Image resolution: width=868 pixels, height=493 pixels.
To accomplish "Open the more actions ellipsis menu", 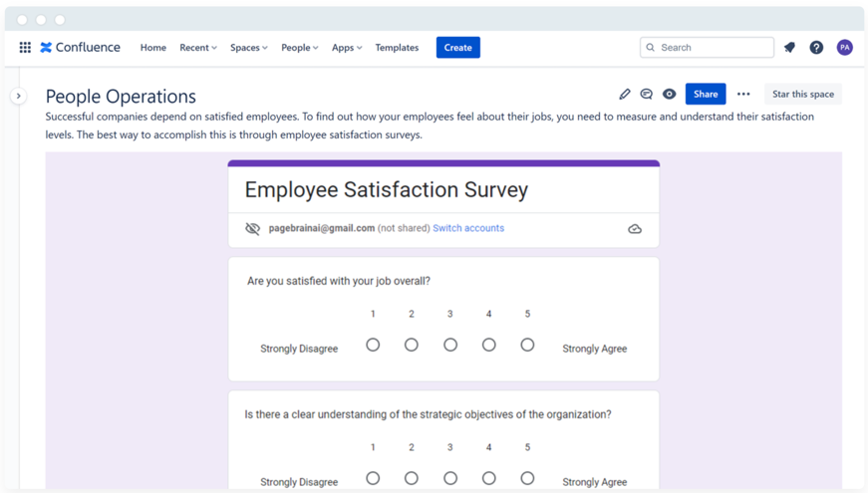I will click(743, 94).
